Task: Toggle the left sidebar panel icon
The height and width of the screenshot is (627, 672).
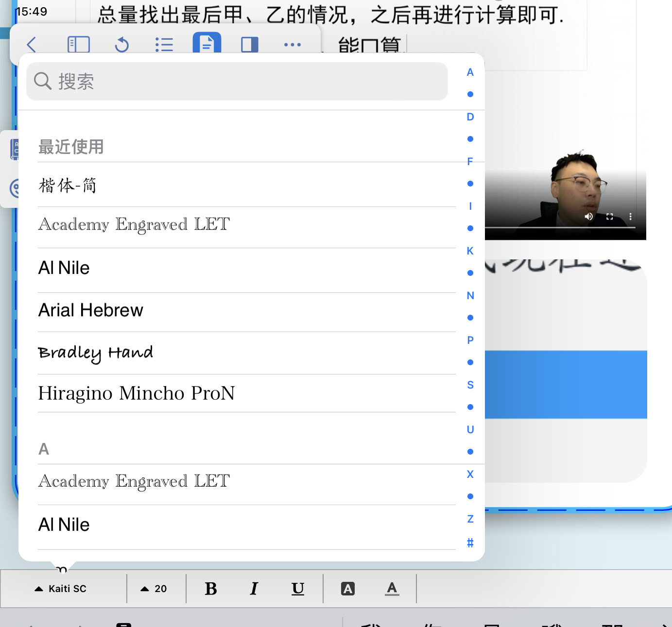Action: 78,45
